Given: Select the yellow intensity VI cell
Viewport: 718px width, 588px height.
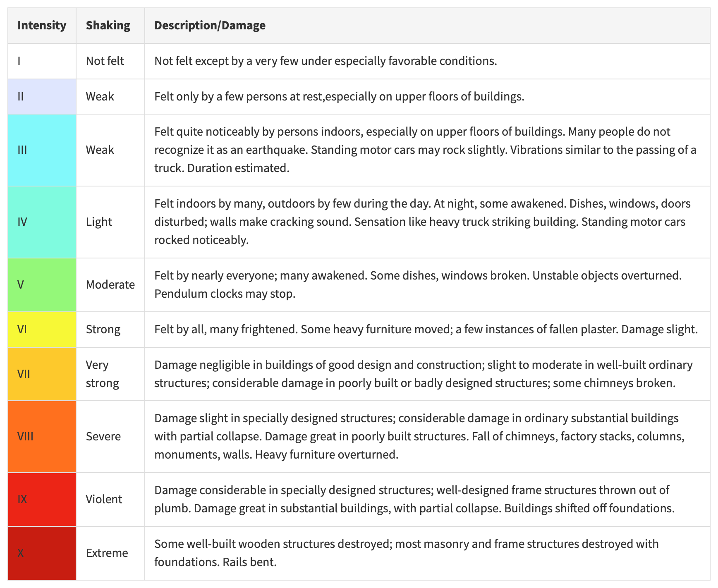Looking at the screenshot, I should click(x=42, y=330).
